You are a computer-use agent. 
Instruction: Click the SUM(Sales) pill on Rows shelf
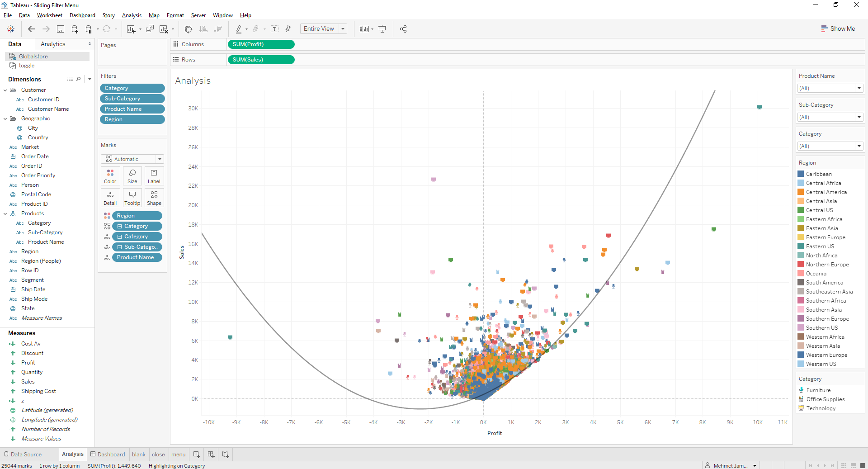261,60
